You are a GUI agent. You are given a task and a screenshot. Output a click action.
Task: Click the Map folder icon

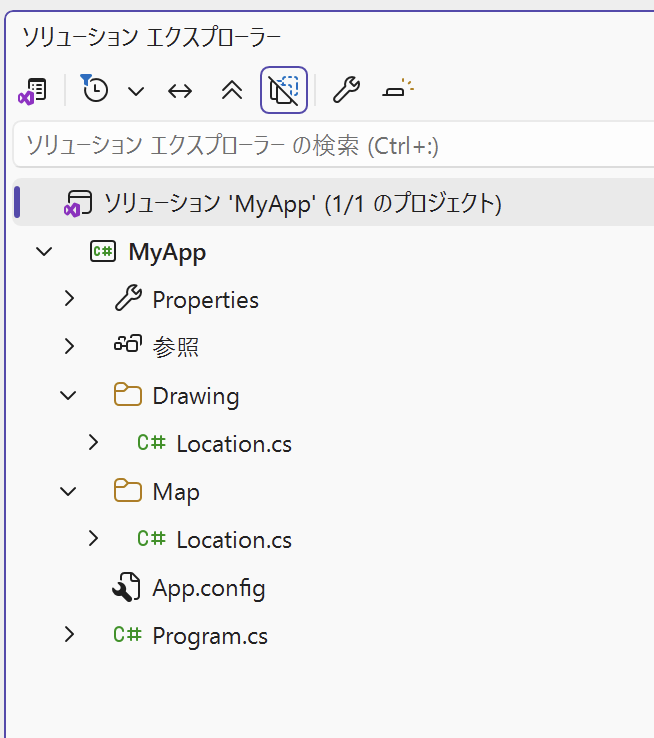(128, 490)
